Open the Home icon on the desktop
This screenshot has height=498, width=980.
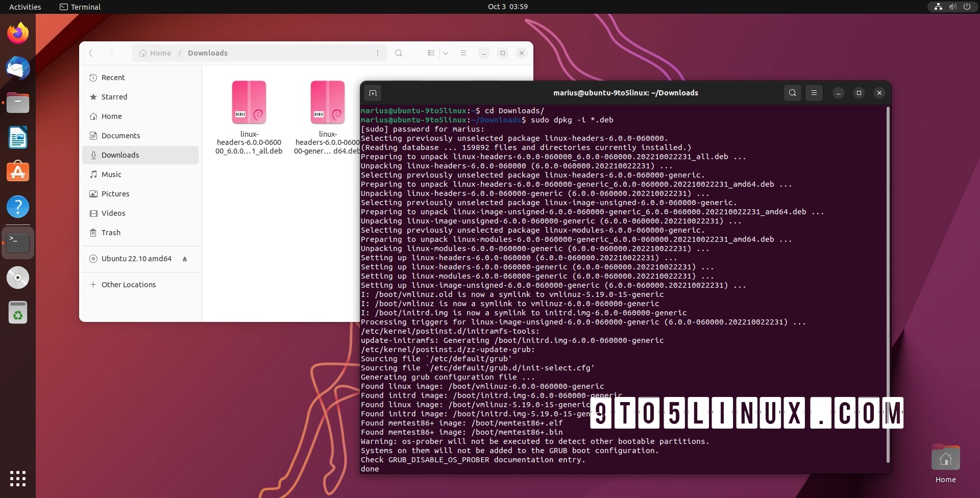click(x=945, y=458)
